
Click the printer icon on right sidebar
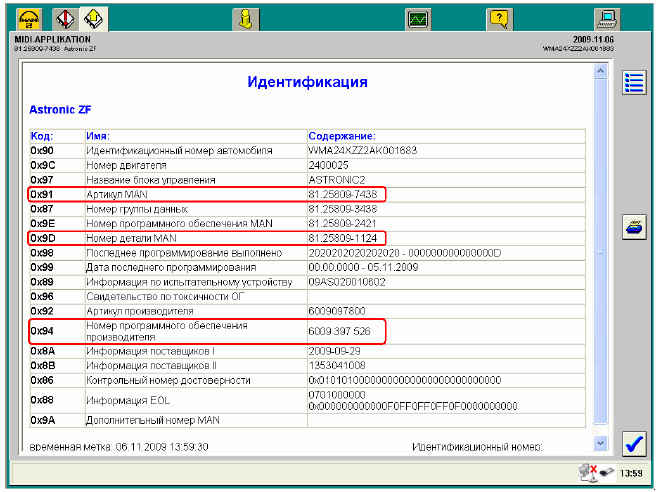(x=633, y=226)
